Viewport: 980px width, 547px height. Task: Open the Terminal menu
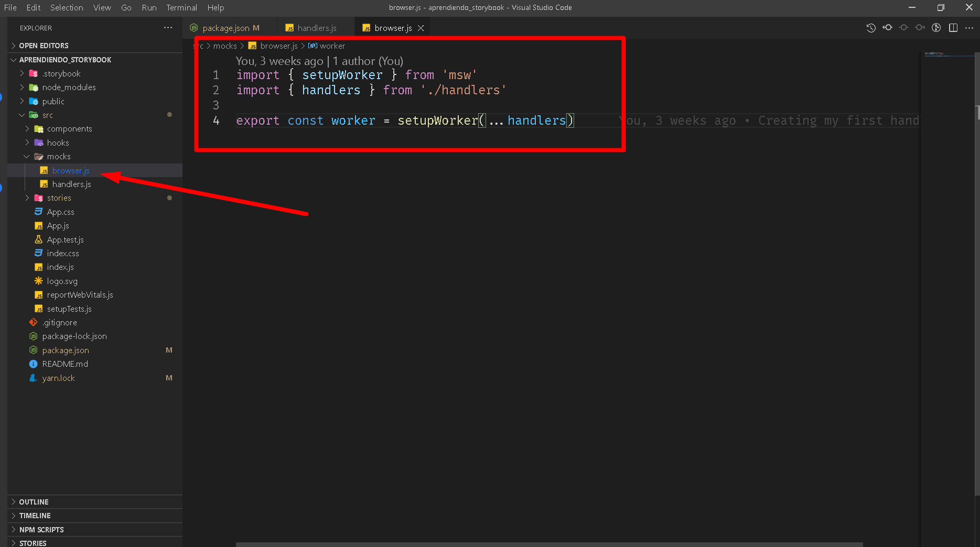point(181,7)
